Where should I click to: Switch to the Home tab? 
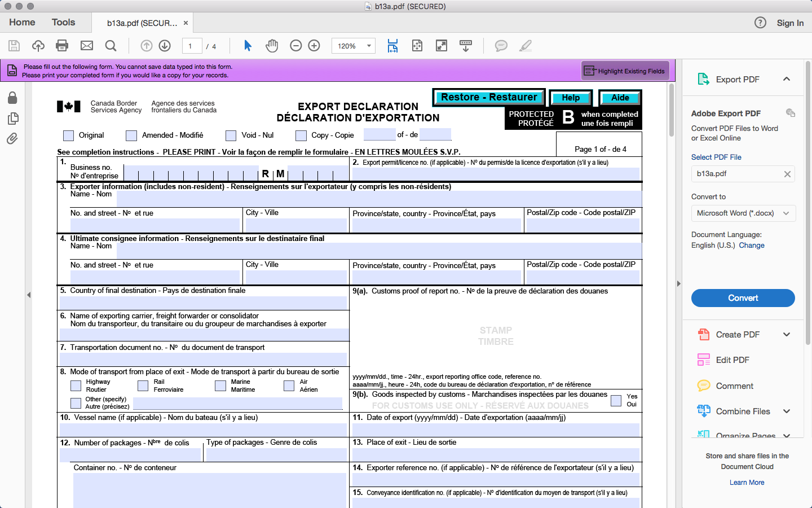[22, 22]
